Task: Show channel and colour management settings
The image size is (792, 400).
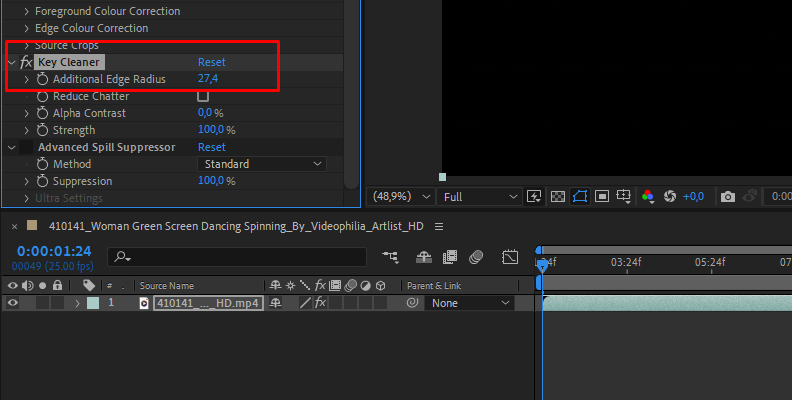Action: coord(648,196)
